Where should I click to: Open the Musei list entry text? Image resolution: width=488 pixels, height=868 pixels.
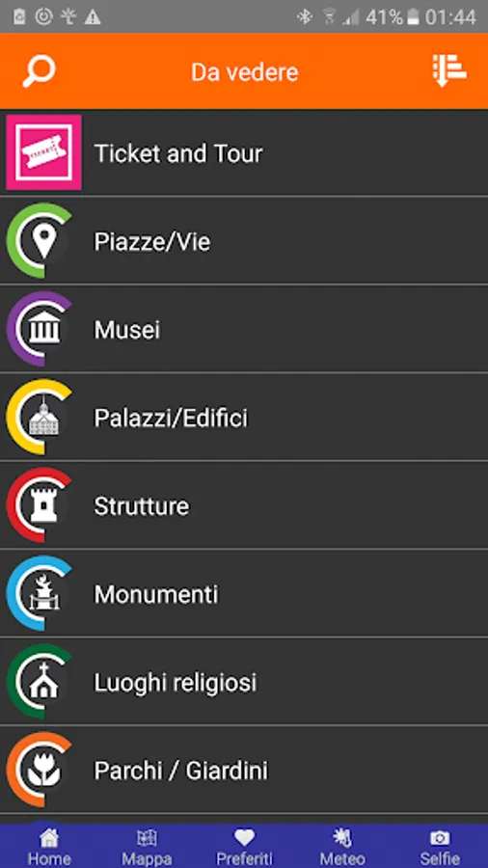127,330
